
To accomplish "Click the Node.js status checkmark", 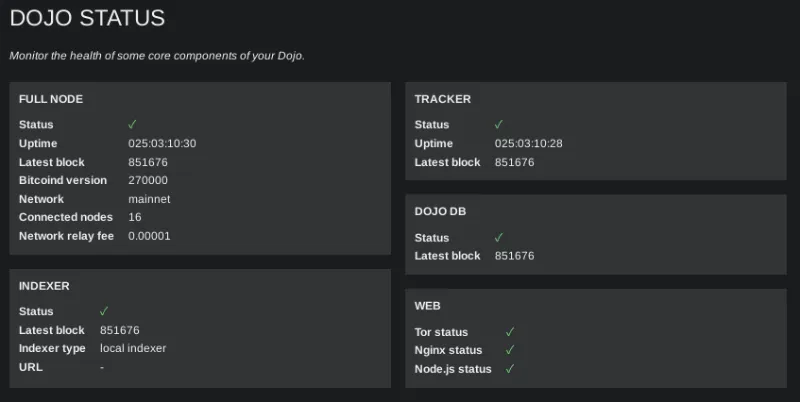I will (510, 369).
